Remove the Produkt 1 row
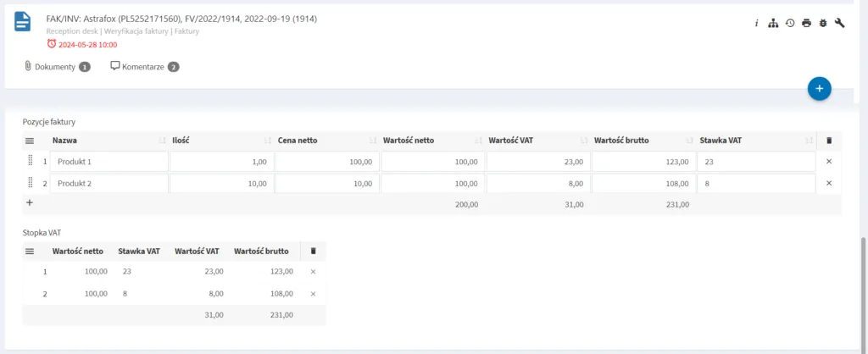Viewport: 868px width, 354px height. 829,162
